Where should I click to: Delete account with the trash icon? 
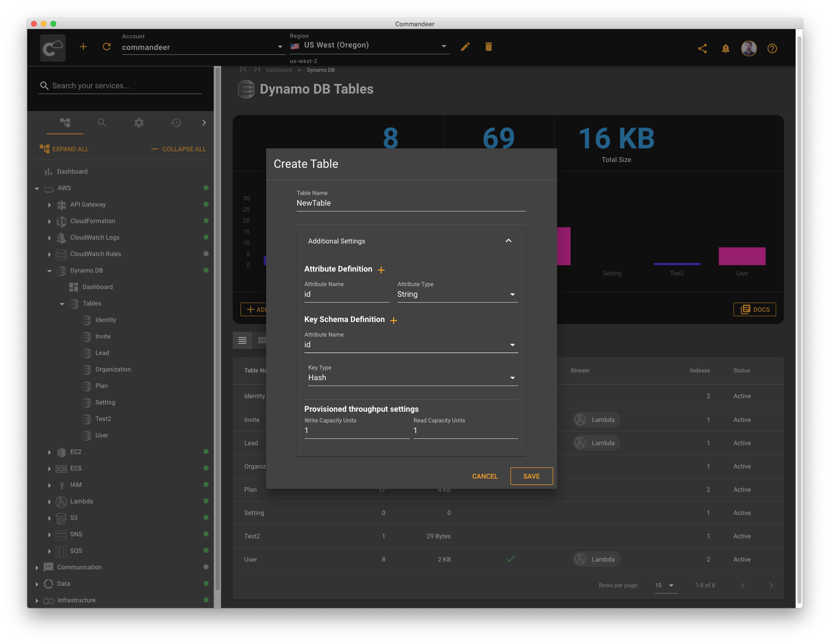(x=489, y=47)
